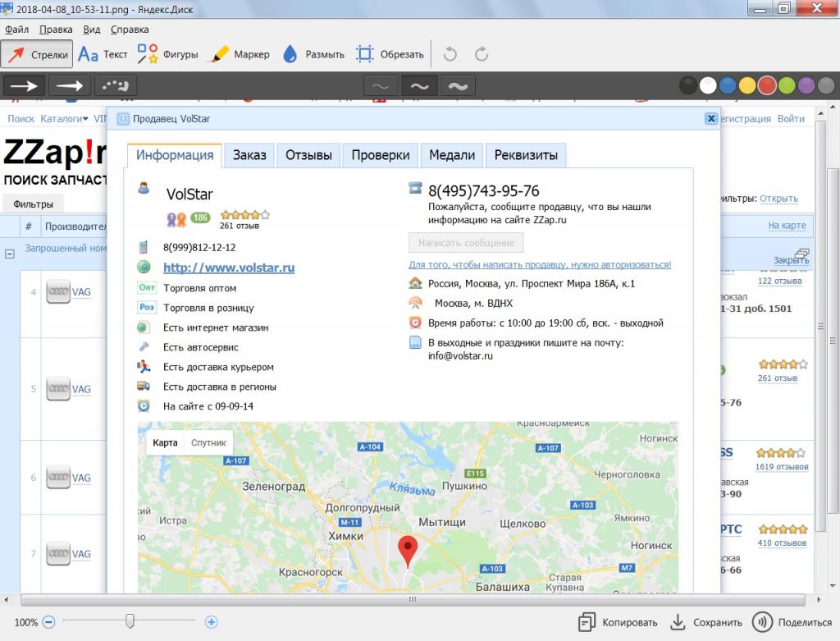Click the Поделиться share button
Screen dimensions: 840x641
point(792,622)
